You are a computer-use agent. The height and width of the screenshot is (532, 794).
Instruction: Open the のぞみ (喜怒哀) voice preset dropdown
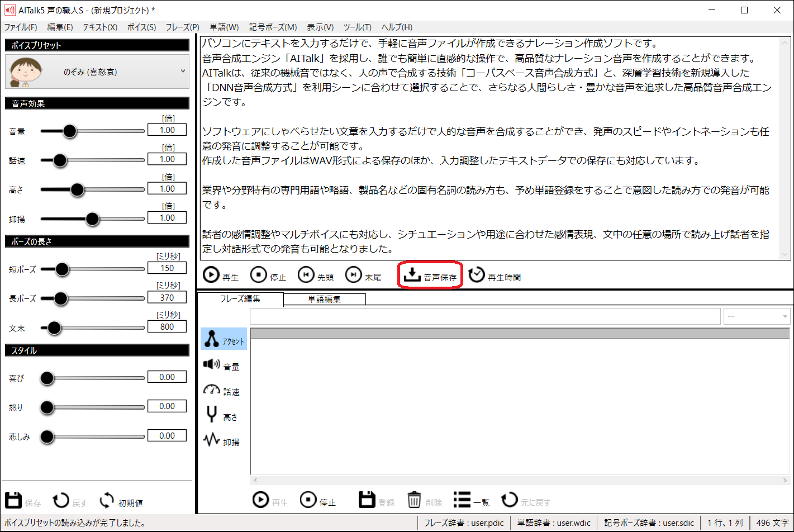(97, 72)
